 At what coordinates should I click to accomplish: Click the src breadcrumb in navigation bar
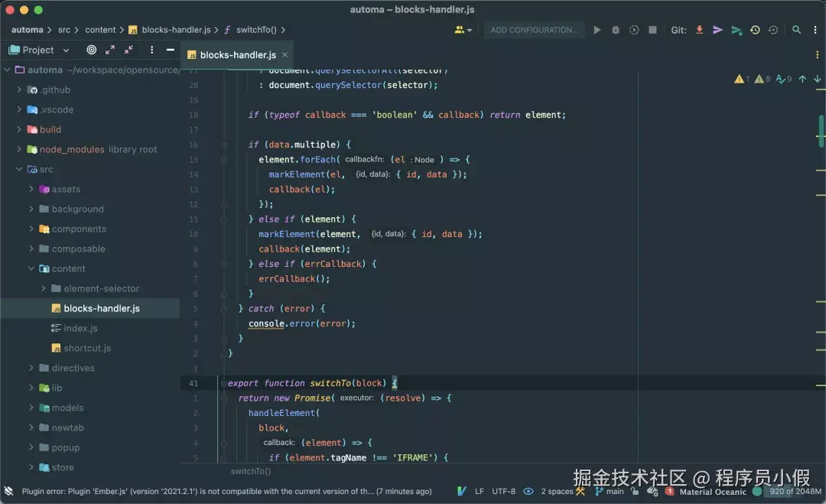tap(63, 30)
